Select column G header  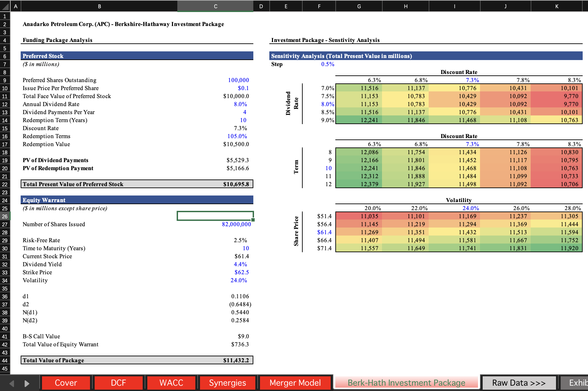tap(359, 6)
